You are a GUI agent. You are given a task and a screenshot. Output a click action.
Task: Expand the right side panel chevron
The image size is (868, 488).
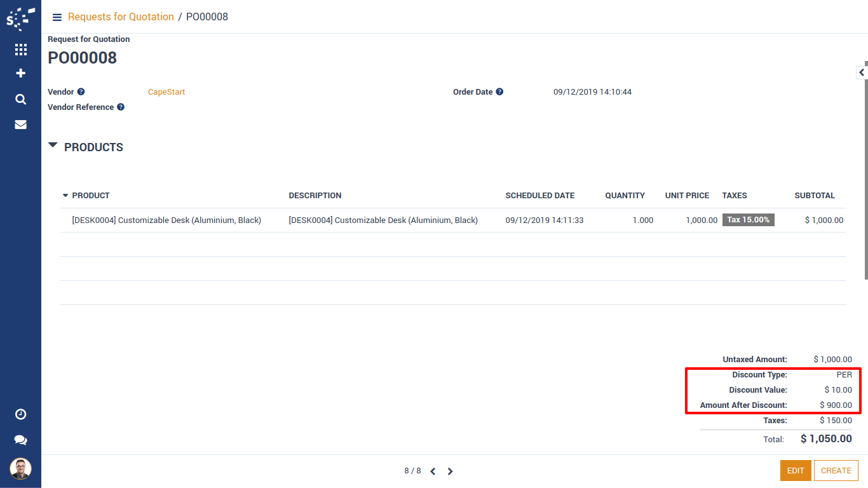point(862,73)
